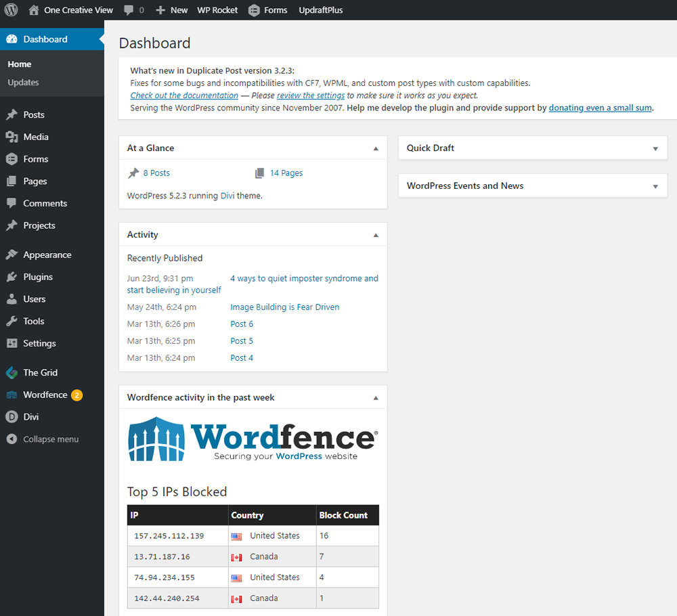Expand the WordPress Events and News widget
The height and width of the screenshot is (616, 677).
pyautogui.click(x=655, y=186)
